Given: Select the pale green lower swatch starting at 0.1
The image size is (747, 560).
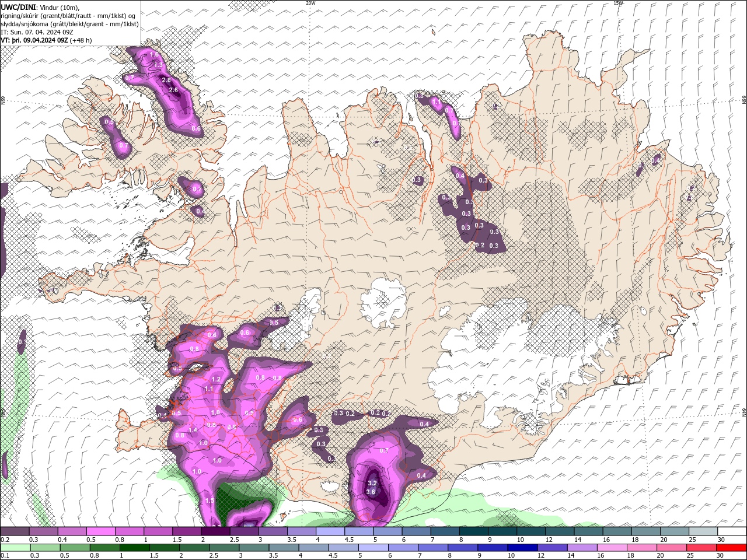Looking at the screenshot, I should [x=15, y=548].
